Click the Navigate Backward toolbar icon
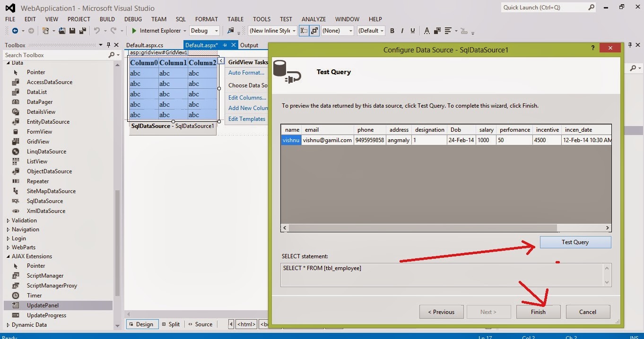The width and height of the screenshot is (644, 339). (15, 31)
